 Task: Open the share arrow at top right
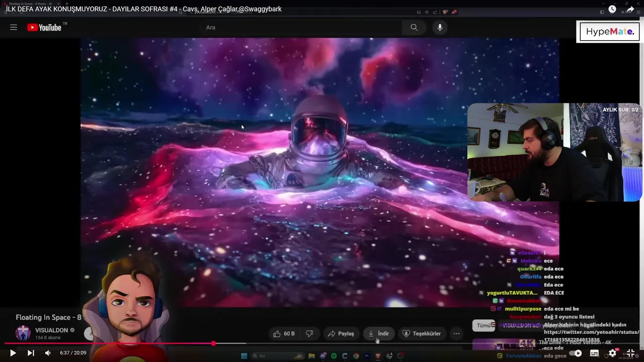pos(630,9)
